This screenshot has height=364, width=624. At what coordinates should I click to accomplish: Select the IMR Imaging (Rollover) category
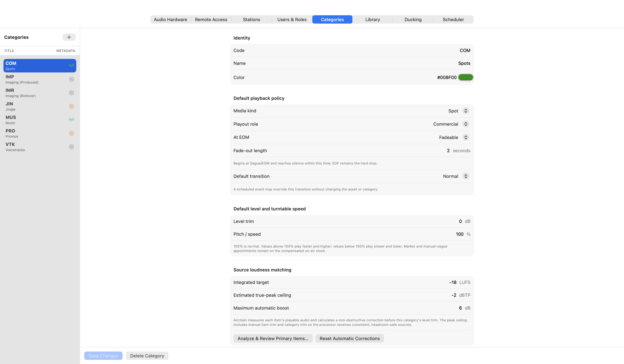pos(40,93)
